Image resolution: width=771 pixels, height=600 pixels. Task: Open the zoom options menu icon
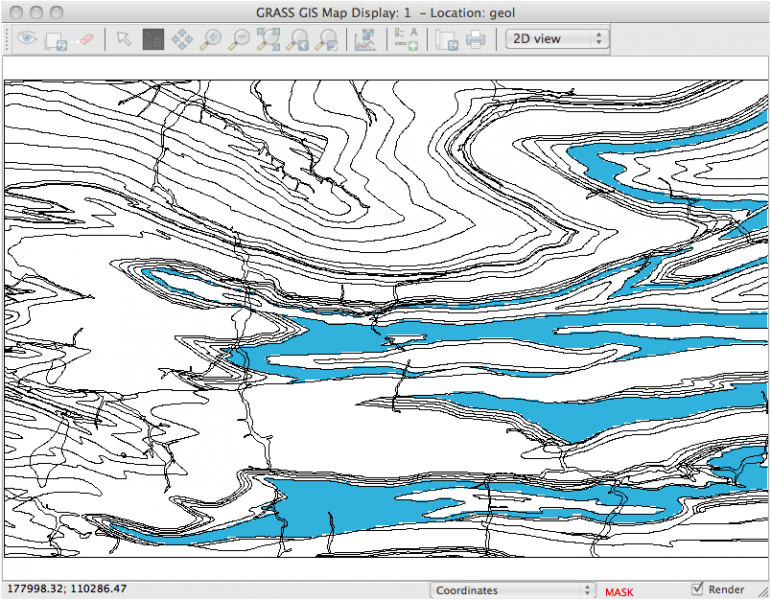[x=326, y=40]
